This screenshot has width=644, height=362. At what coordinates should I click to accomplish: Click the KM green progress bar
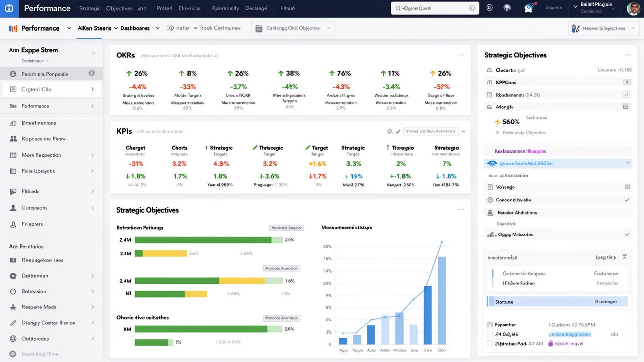tap(208, 329)
